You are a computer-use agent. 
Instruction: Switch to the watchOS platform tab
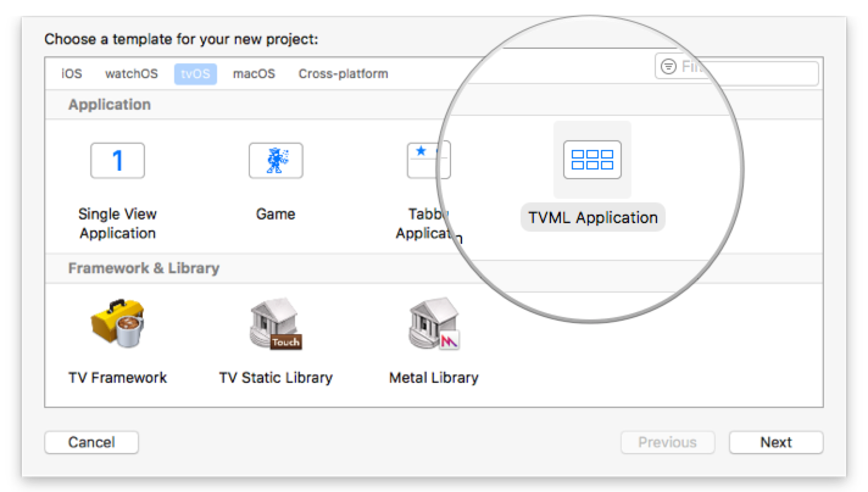131,74
